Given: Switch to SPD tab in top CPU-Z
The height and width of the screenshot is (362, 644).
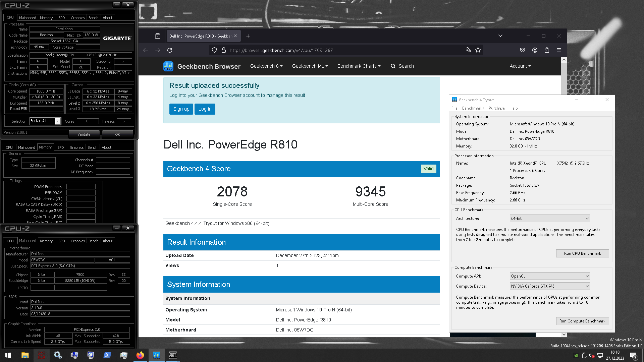Looking at the screenshot, I should click(x=62, y=18).
